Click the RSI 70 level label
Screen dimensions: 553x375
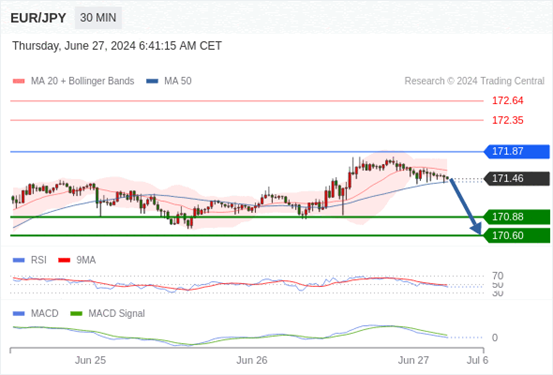[498, 276]
